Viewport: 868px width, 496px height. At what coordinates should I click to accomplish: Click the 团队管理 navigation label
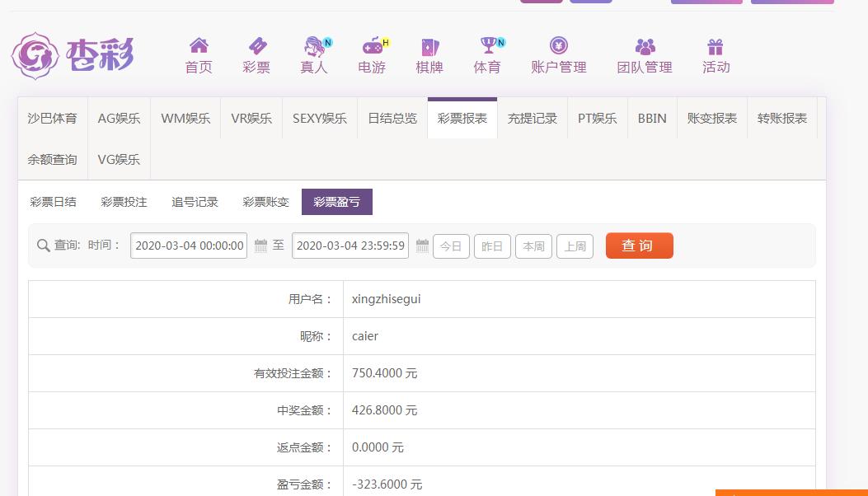click(645, 67)
